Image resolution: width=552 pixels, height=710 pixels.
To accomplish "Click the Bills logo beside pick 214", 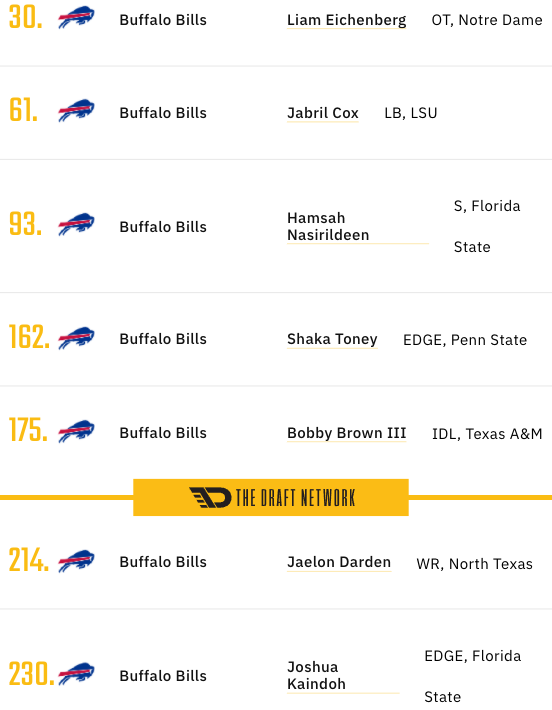I will (76, 561).
